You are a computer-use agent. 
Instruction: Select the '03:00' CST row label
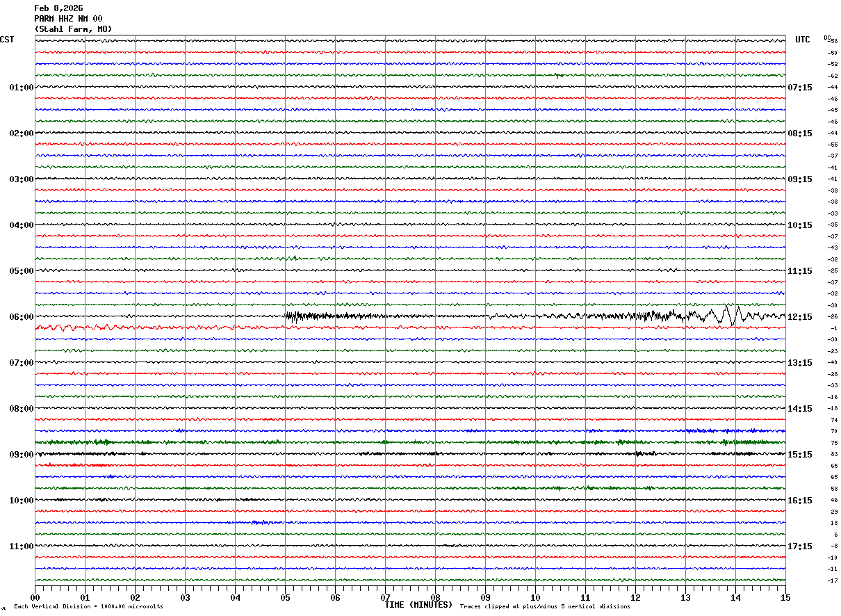[x=22, y=179]
